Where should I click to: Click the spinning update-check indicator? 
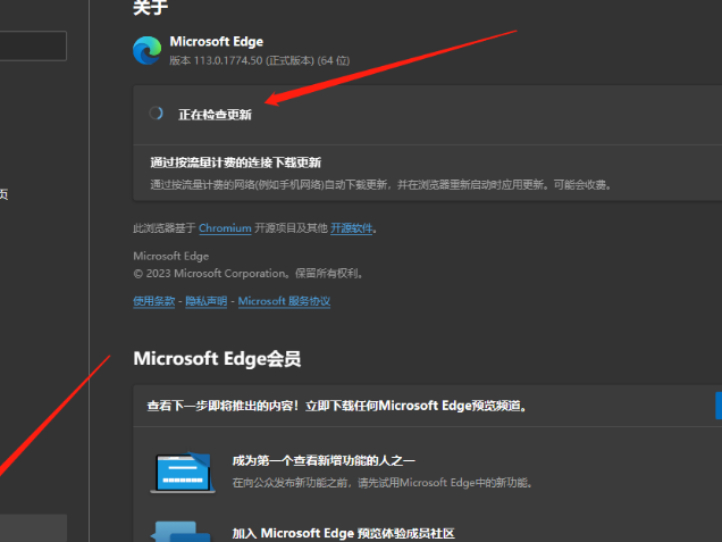156,113
